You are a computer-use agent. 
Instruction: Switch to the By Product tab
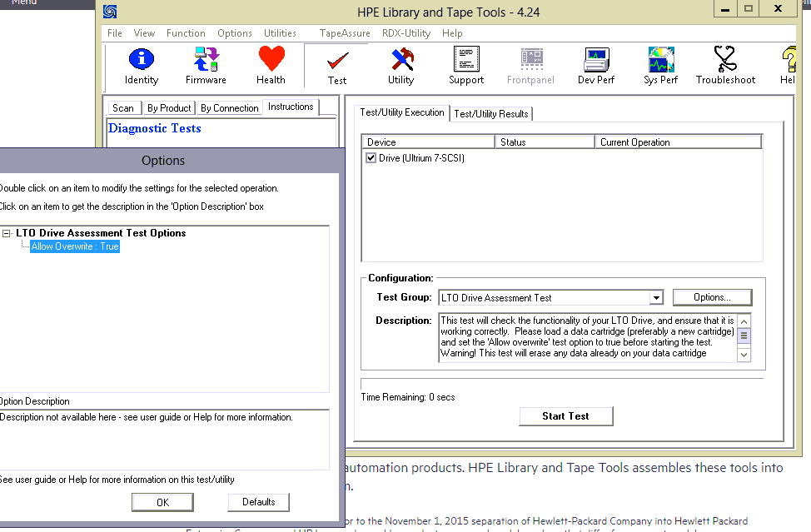[x=169, y=108]
